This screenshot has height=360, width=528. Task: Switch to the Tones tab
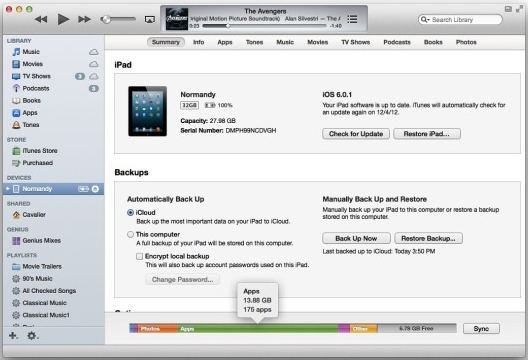click(x=255, y=42)
